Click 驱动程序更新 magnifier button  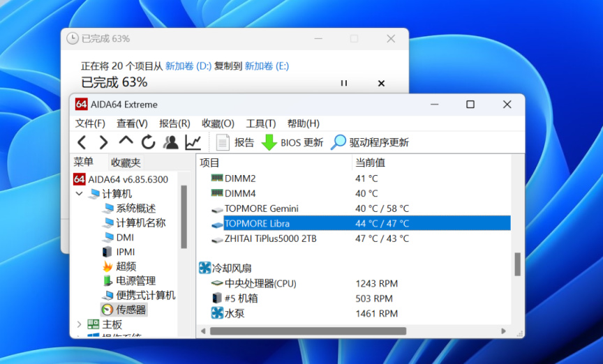point(370,143)
